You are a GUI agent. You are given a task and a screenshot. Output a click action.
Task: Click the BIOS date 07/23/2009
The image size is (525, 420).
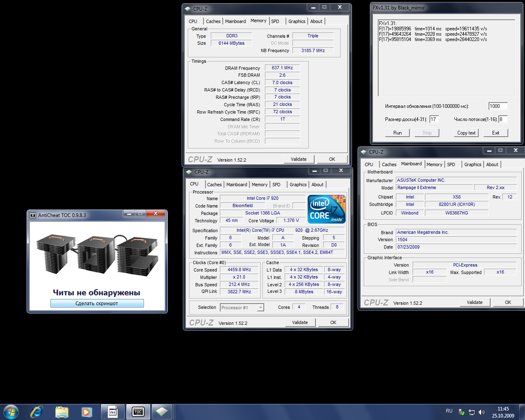(x=456, y=247)
